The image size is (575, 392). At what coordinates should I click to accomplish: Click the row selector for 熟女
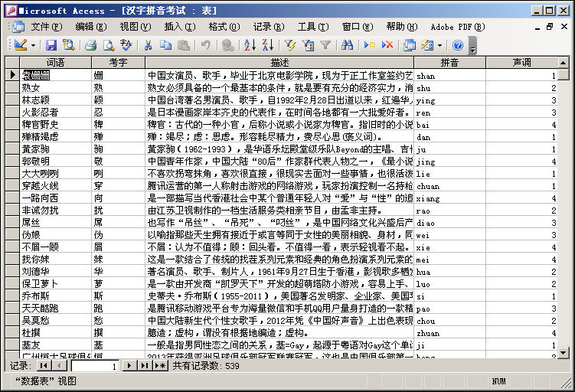[12, 87]
